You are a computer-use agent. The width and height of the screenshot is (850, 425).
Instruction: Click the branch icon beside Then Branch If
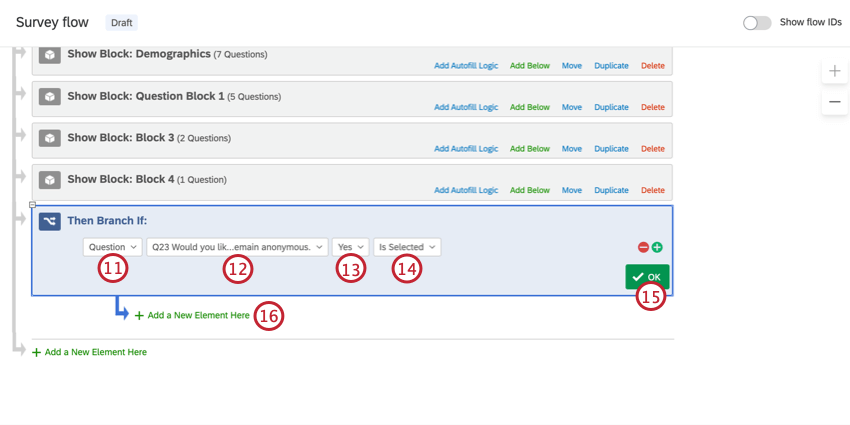(50, 221)
